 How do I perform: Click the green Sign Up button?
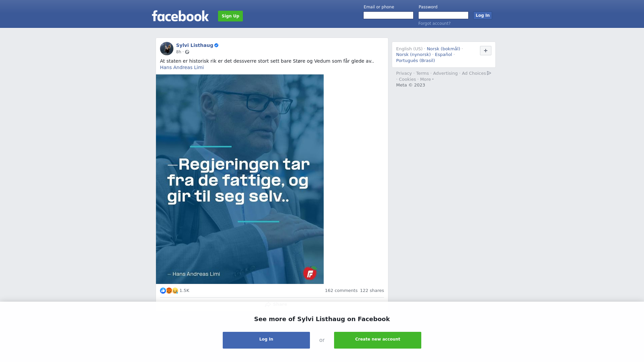click(230, 16)
